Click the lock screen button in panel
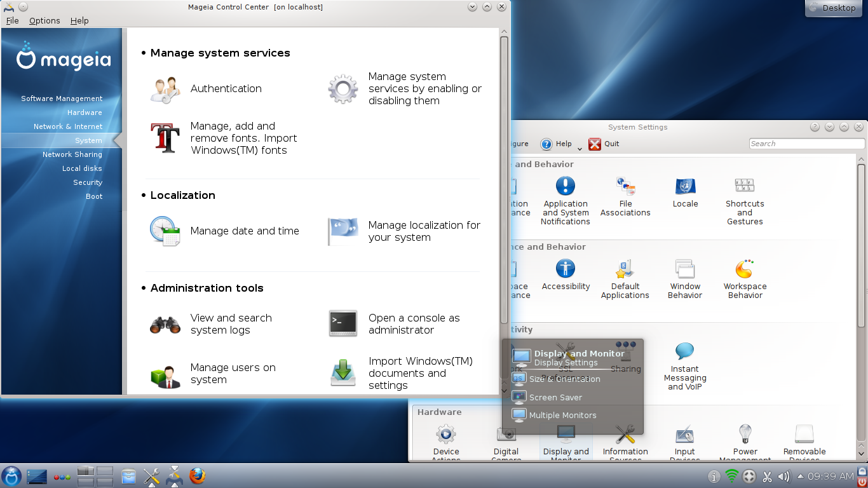The height and width of the screenshot is (488, 868). click(862, 471)
